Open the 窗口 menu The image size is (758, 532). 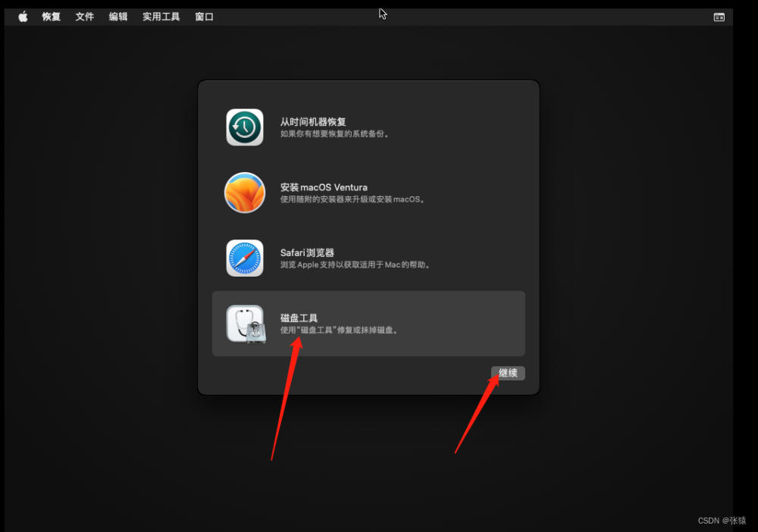(204, 17)
